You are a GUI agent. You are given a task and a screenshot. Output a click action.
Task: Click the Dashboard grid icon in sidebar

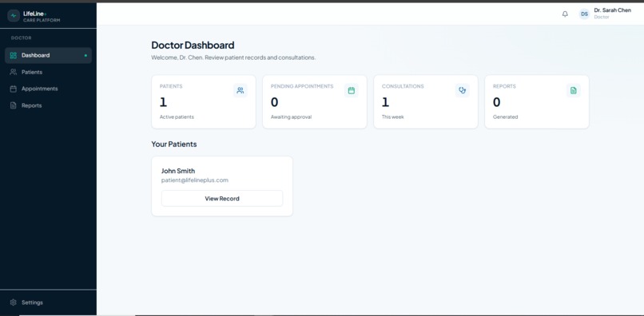[13, 55]
